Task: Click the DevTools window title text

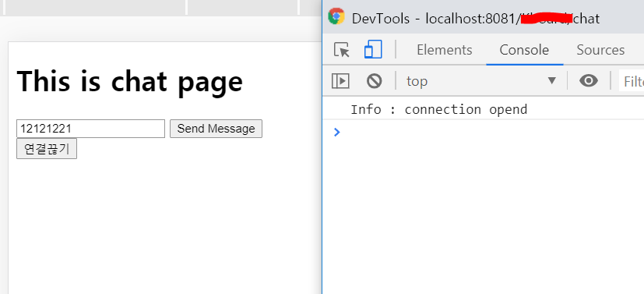Action: point(476,18)
